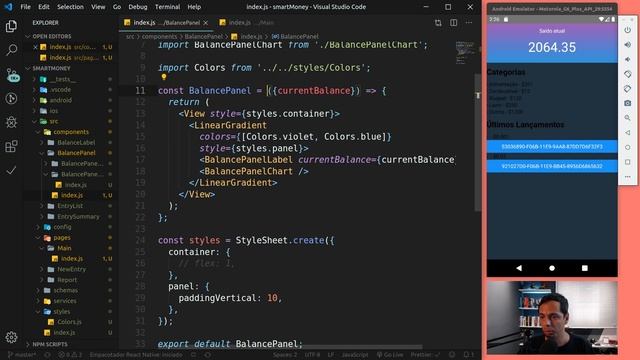This screenshot has height=360, width=640.
Task: Open Colors.js in the explorer tree
Action: (x=69, y=322)
